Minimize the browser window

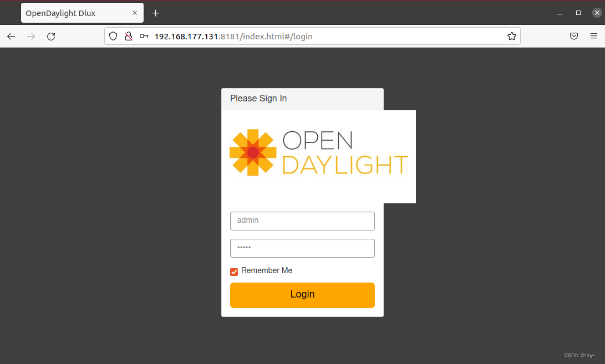coord(560,13)
